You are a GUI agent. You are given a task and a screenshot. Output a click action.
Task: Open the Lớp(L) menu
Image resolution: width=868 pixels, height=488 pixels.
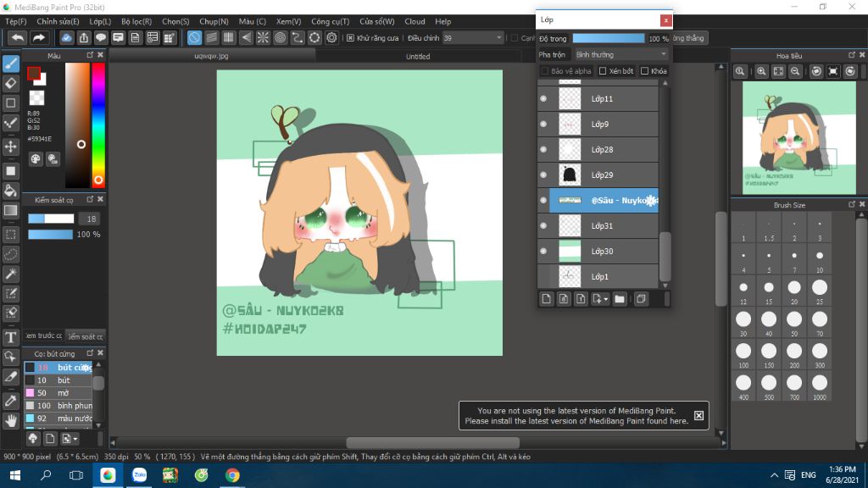(100, 21)
